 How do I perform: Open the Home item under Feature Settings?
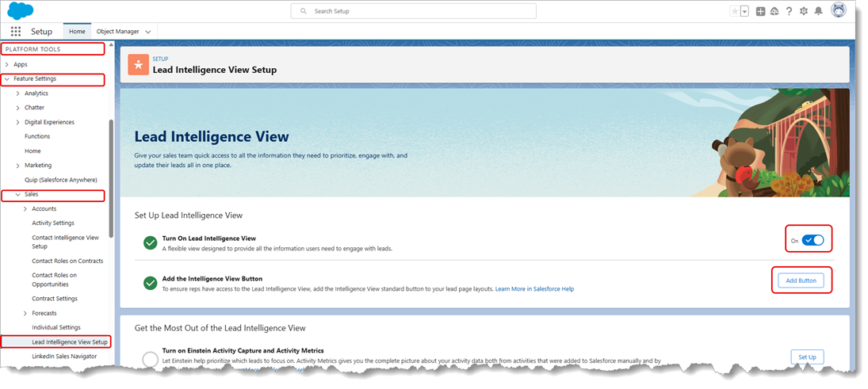(x=33, y=151)
